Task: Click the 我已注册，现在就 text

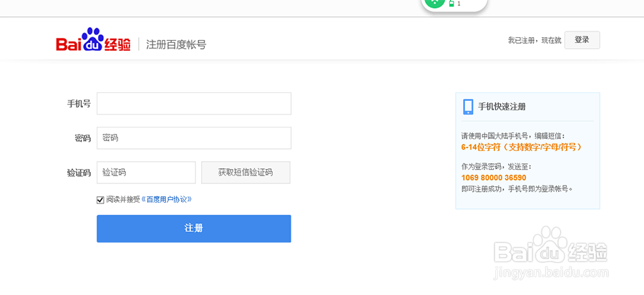Action: click(x=534, y=41)
